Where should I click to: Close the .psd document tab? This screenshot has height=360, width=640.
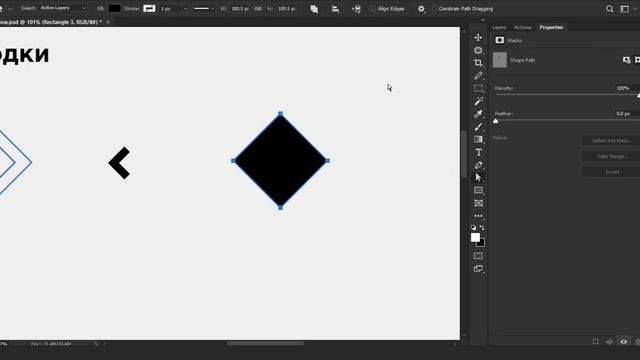coord(108,22)
